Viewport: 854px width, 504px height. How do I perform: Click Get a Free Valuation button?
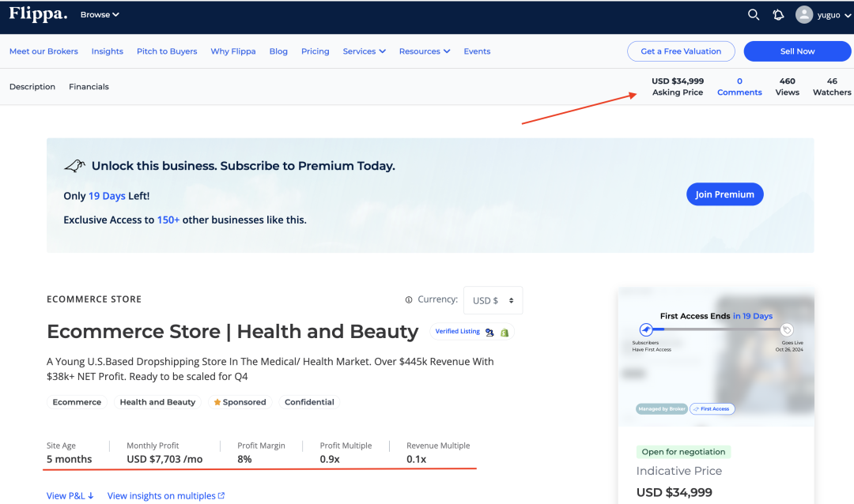click(x=681, y=51)
